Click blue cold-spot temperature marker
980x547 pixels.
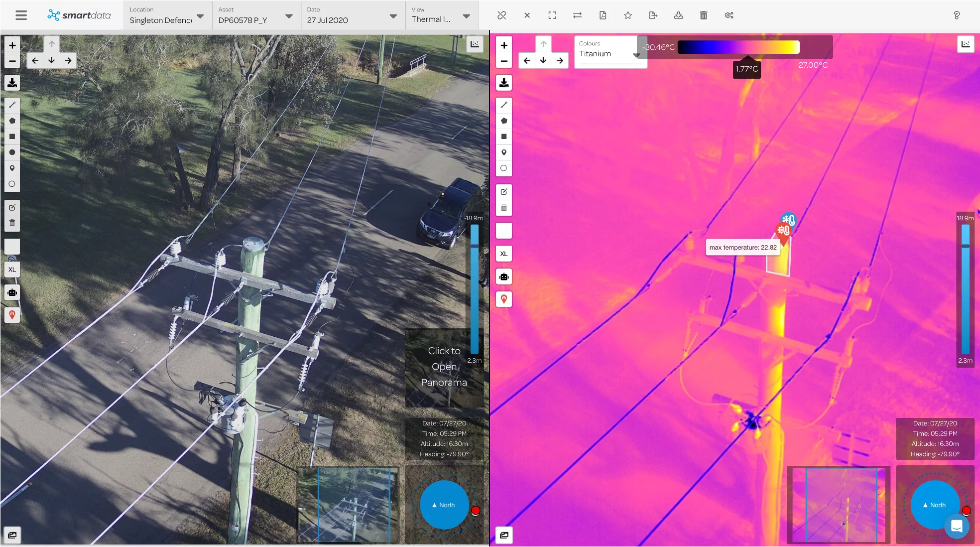[x=788, y=220]
